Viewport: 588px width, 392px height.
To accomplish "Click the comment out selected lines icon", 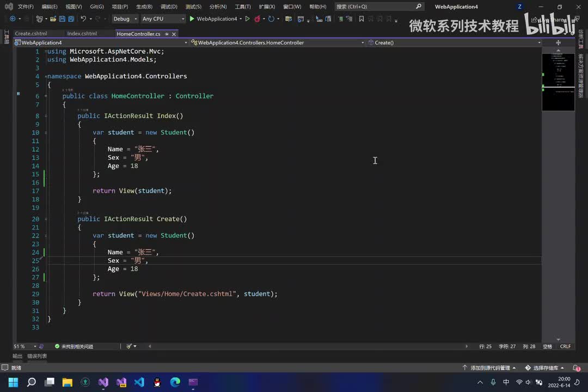I will tap(340, 19).
